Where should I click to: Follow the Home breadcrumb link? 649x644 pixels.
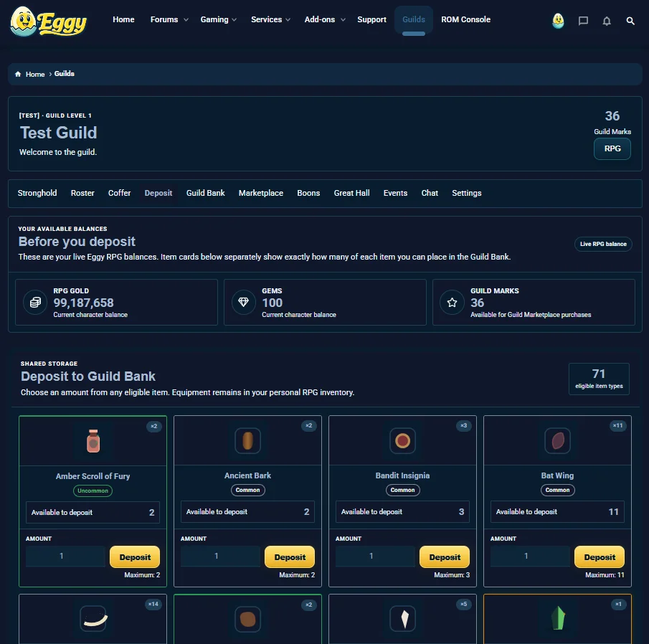pyautogui.click(x=34, y=74)
